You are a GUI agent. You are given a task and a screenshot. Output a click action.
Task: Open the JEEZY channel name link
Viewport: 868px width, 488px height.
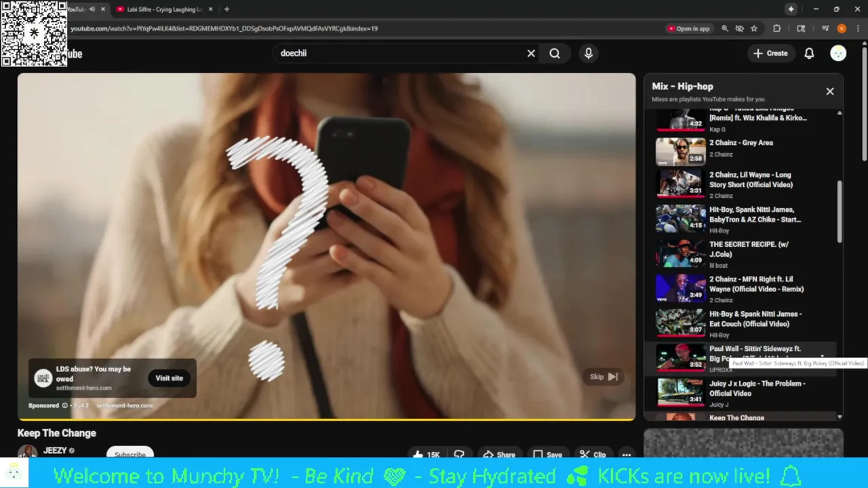55,451
